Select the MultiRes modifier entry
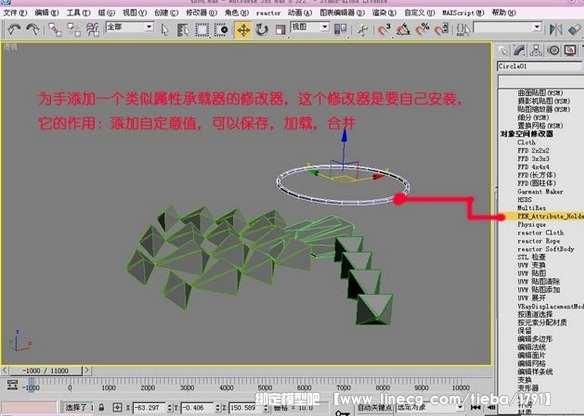This screenshot has width=584, height=416. click(x=531, y=208)
